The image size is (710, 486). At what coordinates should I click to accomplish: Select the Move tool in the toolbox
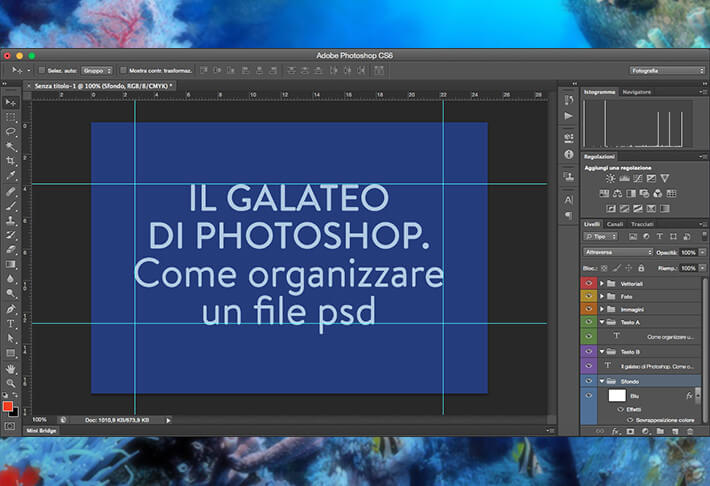11,102
